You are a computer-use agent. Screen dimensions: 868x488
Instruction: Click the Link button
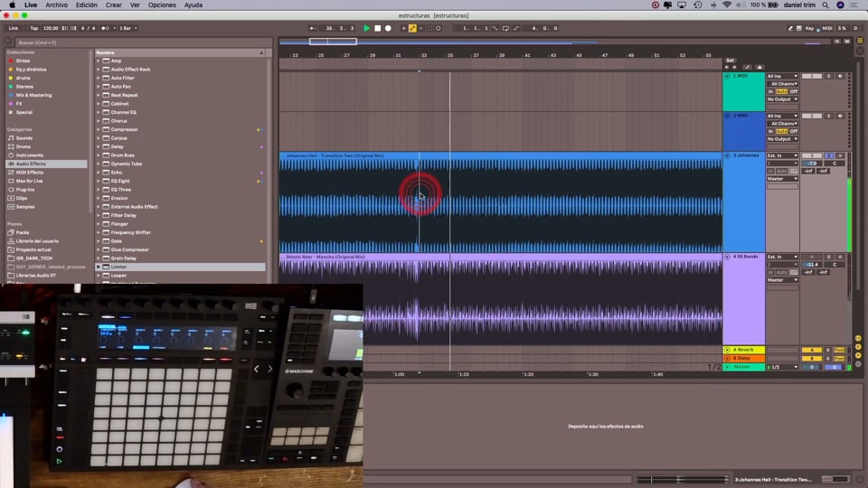point(14,28)
